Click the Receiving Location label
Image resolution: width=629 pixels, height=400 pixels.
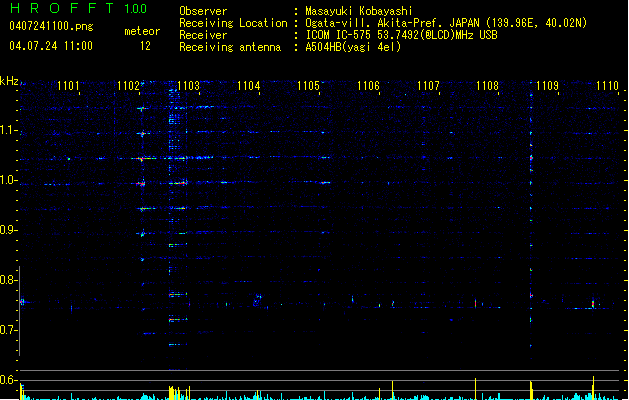[x=233, y=23]
